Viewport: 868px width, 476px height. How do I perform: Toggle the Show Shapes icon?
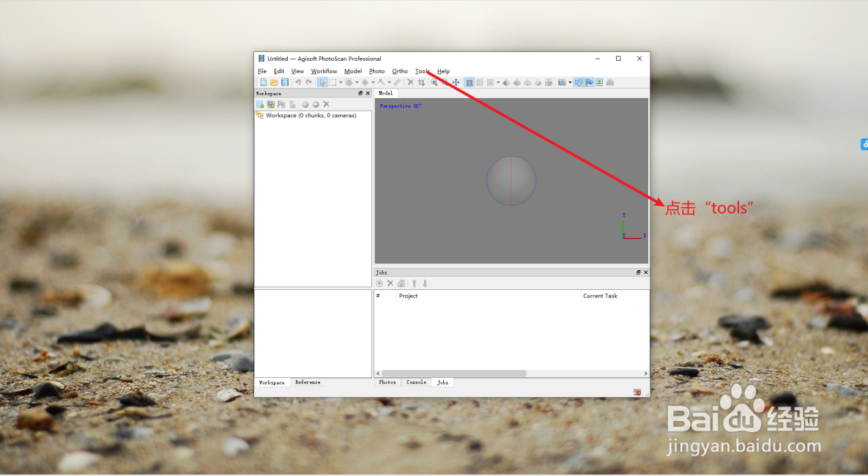(578, 82)
